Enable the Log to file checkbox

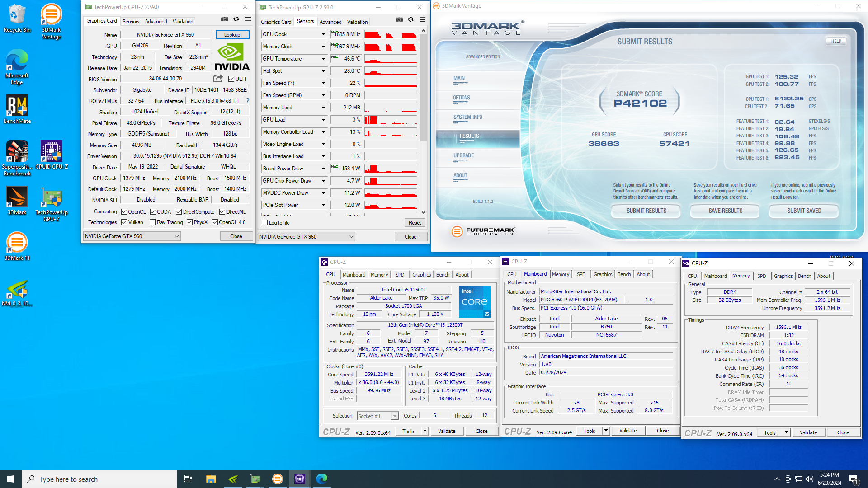pos(265,223)
